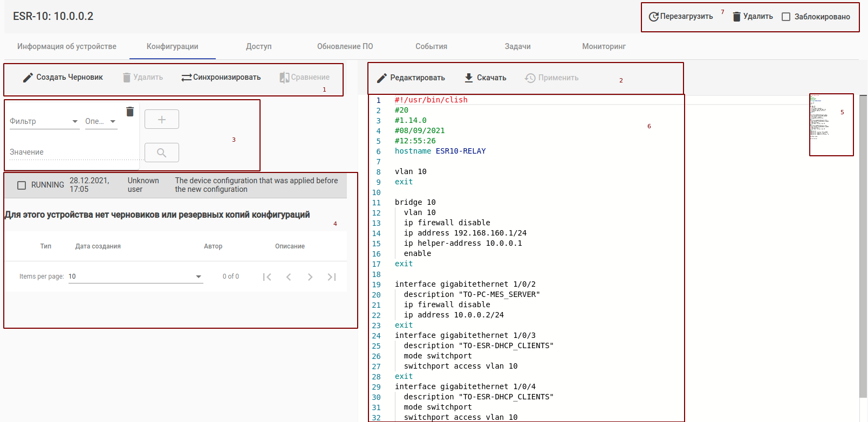868x422 pixels.
Task: Click the Синхронизировать sync arrows icon
Action: click(x=186, y=78)
